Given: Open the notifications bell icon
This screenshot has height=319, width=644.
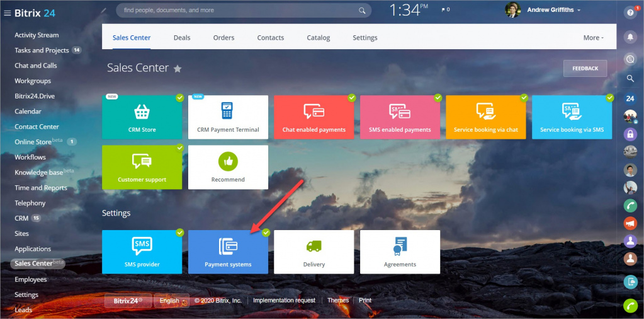Looking at the screenshot, I should (630, 37).
